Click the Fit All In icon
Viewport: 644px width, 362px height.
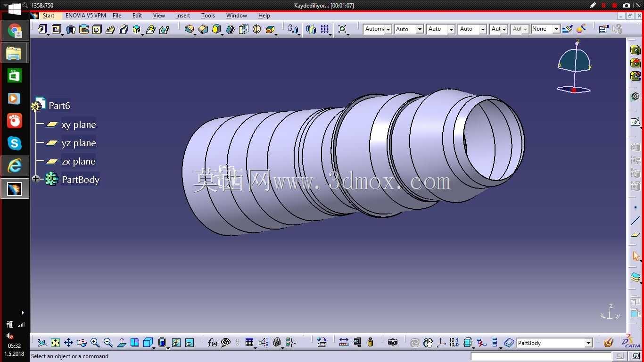55,343
